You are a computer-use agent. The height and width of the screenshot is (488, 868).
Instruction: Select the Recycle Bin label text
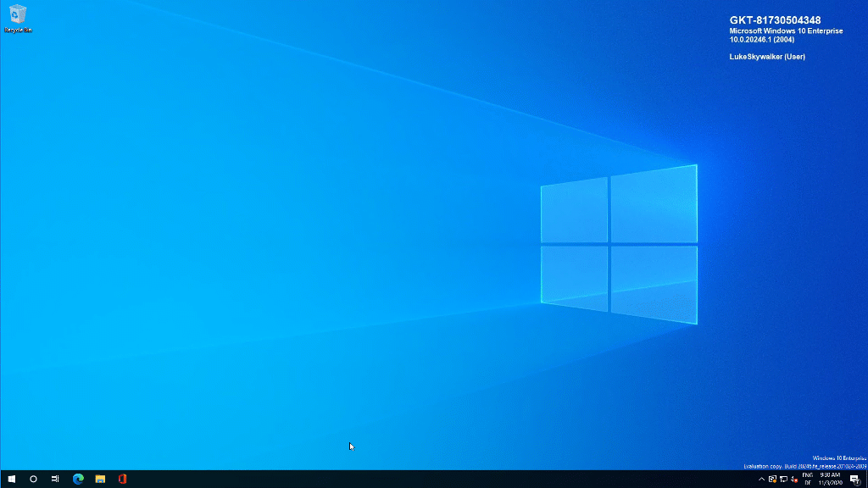[x=17, y=29]
